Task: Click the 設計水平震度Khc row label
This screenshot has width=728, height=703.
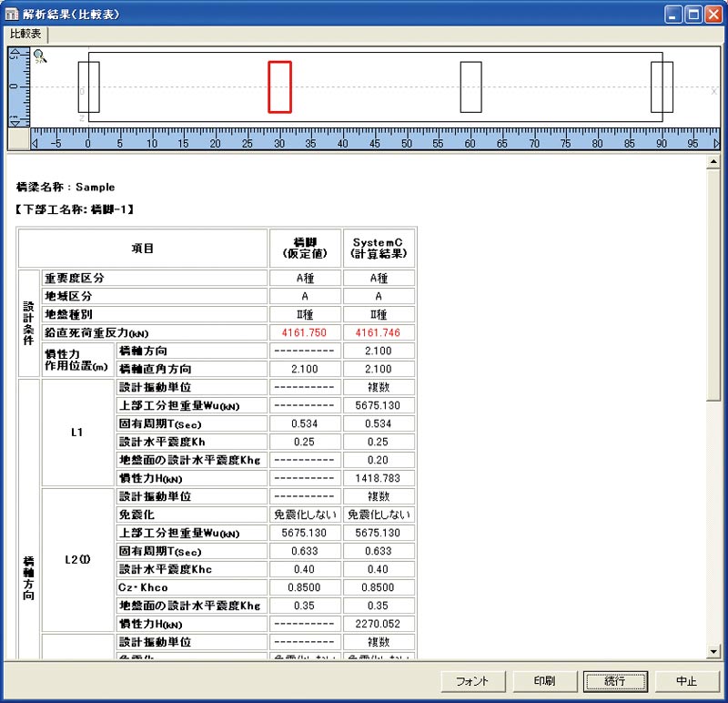Action: [x=191, y=569]
